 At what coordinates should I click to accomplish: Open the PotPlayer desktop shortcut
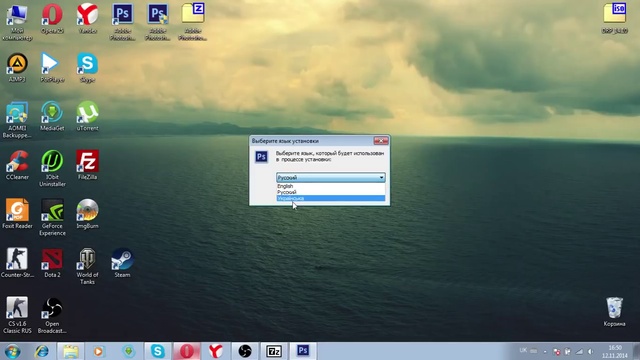(x=52, y=68)
